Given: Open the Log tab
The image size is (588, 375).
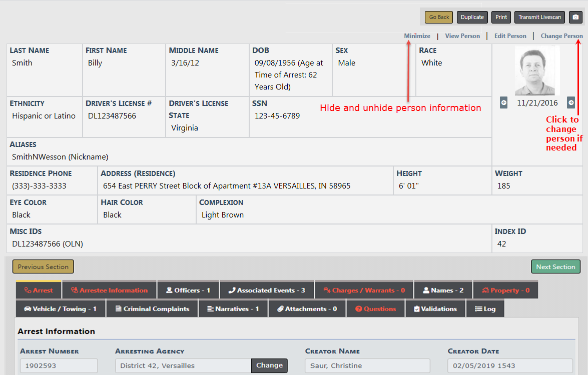Looking at the screenshot, I should click(x=485, y=309).
